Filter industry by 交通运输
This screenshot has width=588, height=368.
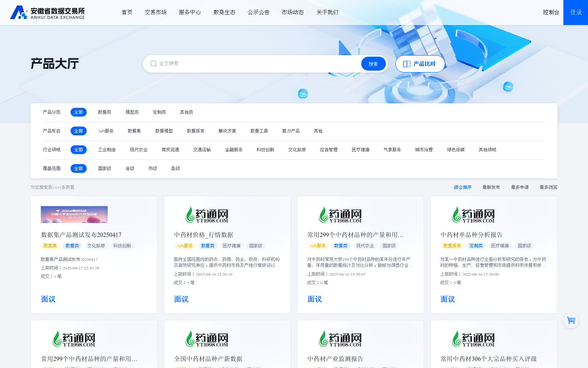pos(202,150)
